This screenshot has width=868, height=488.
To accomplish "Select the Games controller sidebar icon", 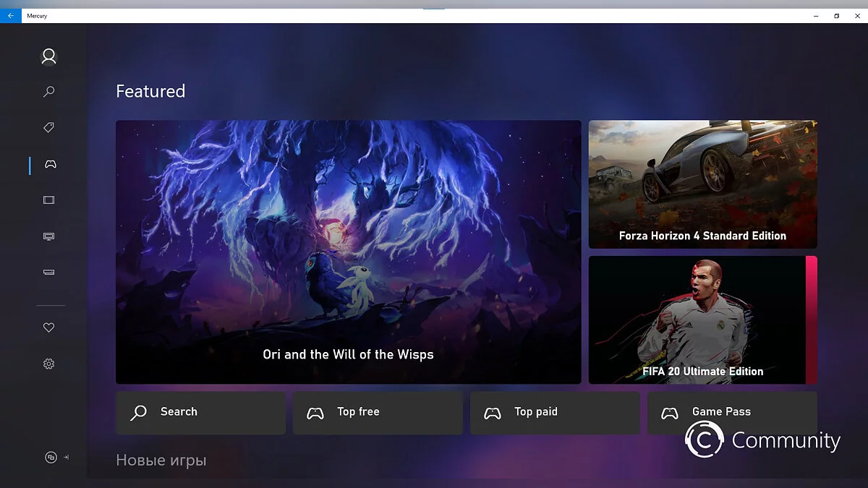I will pos(50,164).
